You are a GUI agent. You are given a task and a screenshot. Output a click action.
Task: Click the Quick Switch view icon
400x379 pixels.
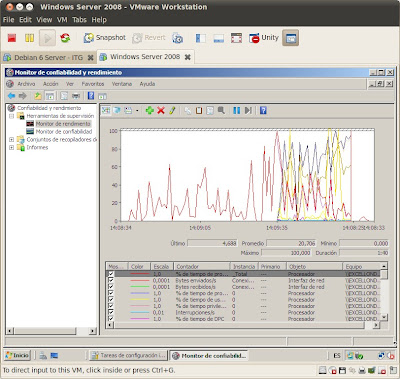click(x=219, y=38)
